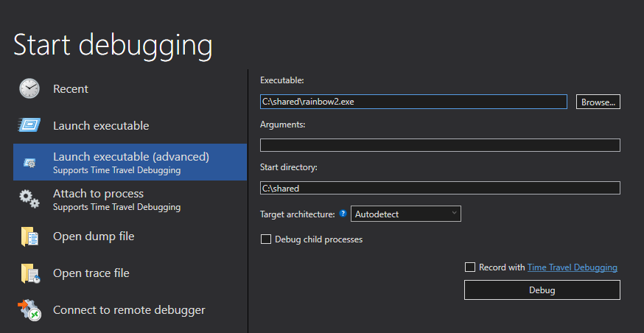Click the Attach to process gears icon
The height and width of the screenshot is (333, 644).
(x=29, y=199)
